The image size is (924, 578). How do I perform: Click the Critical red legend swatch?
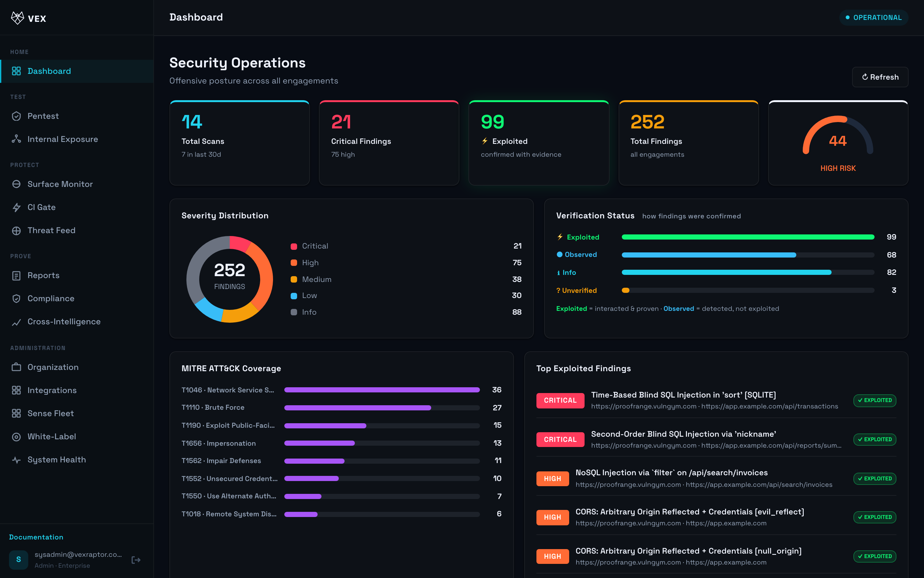[x=294, y=247]
